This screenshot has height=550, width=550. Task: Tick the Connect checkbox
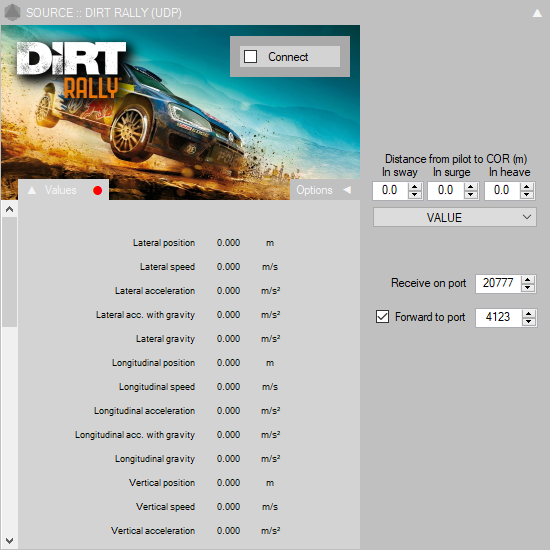[x=250, y=56]
